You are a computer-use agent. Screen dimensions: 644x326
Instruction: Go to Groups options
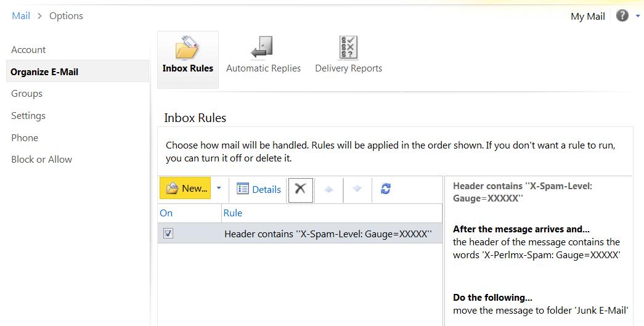[26, 94]
